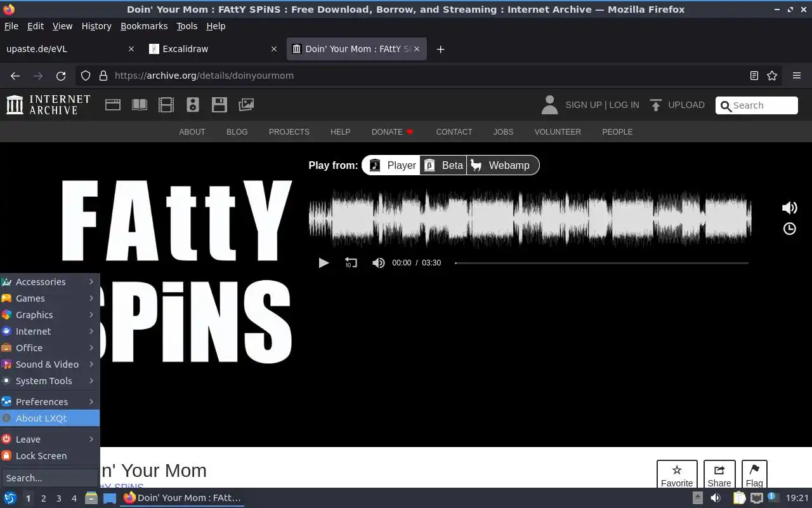Screen dimensions: 812x508
Task: Click the user avatar icon
Action: pyautogui.click(x=549, y=105)
